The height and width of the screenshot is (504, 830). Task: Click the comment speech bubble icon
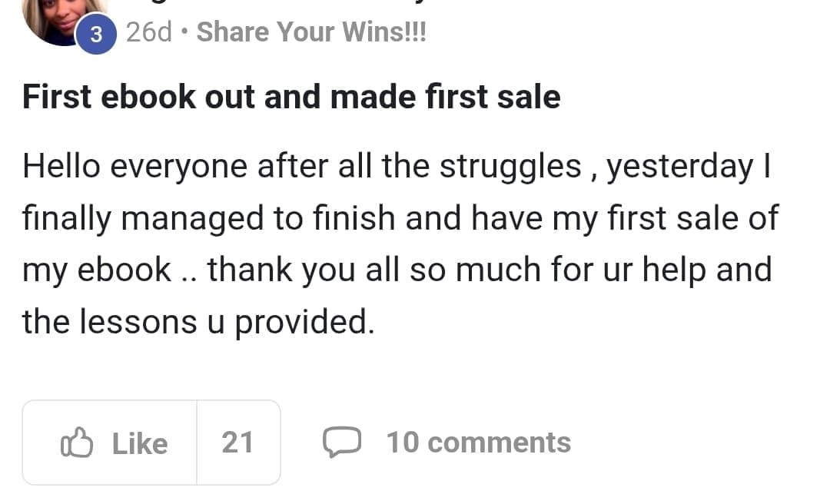(341, 443)
